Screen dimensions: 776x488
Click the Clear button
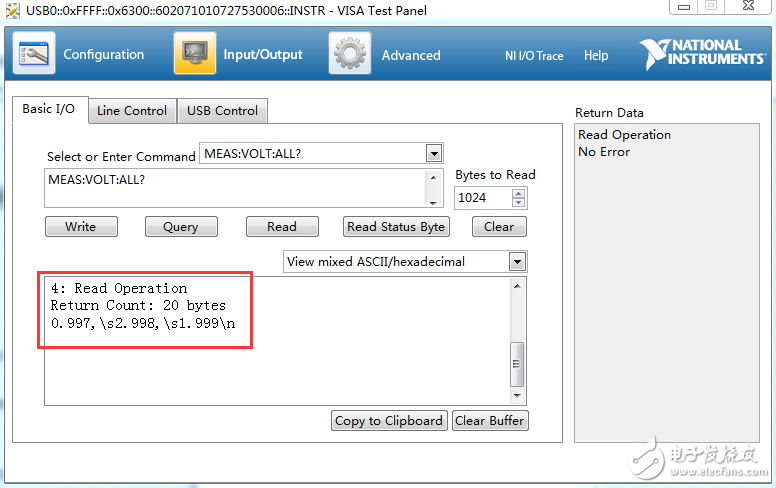click(x=499, y=227)
